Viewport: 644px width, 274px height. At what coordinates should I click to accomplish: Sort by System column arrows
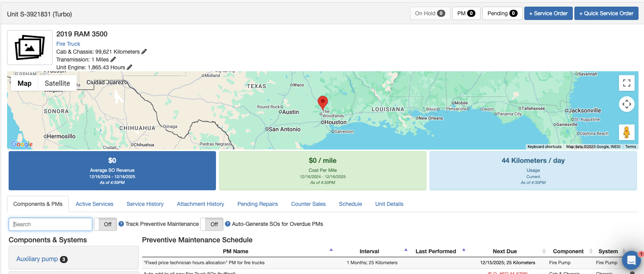pyautogui.click(x=624, y=251)
